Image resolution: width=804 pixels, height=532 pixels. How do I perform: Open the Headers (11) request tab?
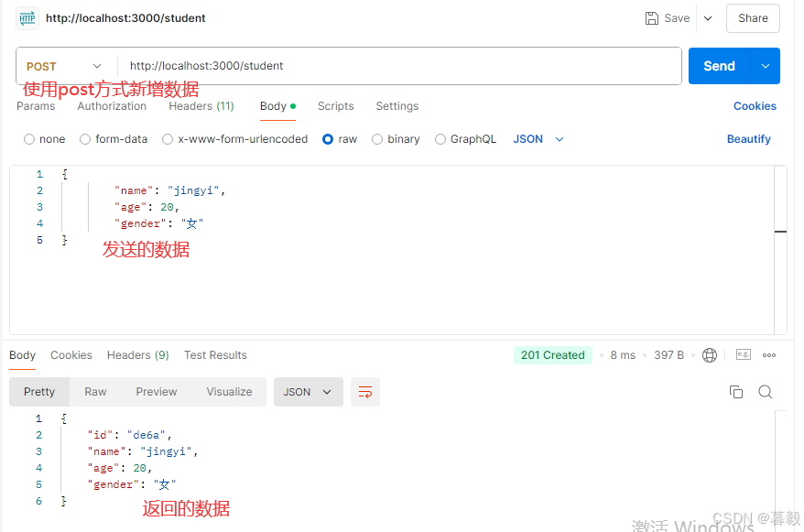(x=201, y=106)
